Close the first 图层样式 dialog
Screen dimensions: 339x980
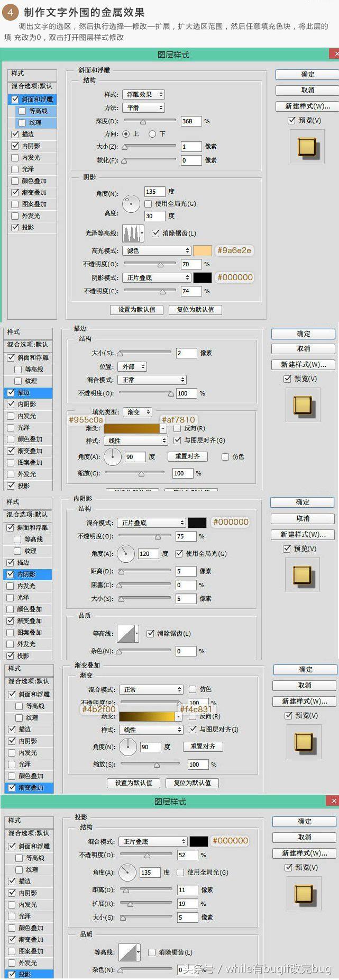tap(334, 54)
